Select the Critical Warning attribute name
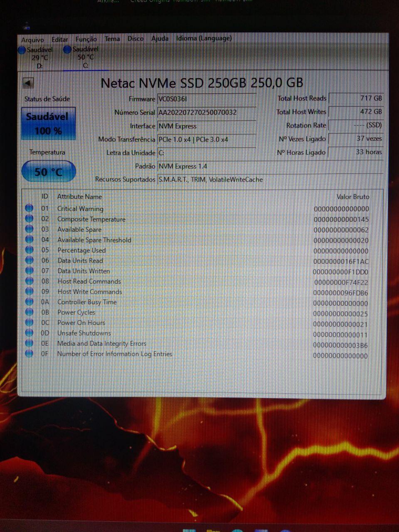The image size is (399, 532). [x=80, y=209]
